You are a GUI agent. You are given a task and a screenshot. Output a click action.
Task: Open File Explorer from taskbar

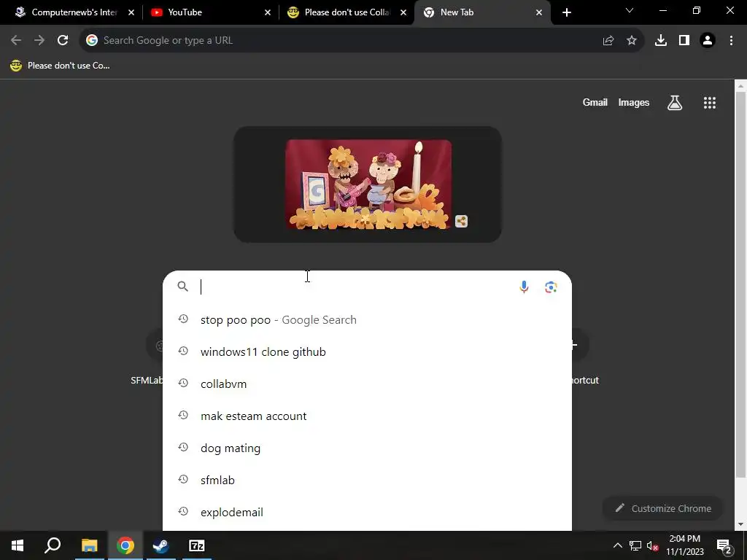(89, 545)
